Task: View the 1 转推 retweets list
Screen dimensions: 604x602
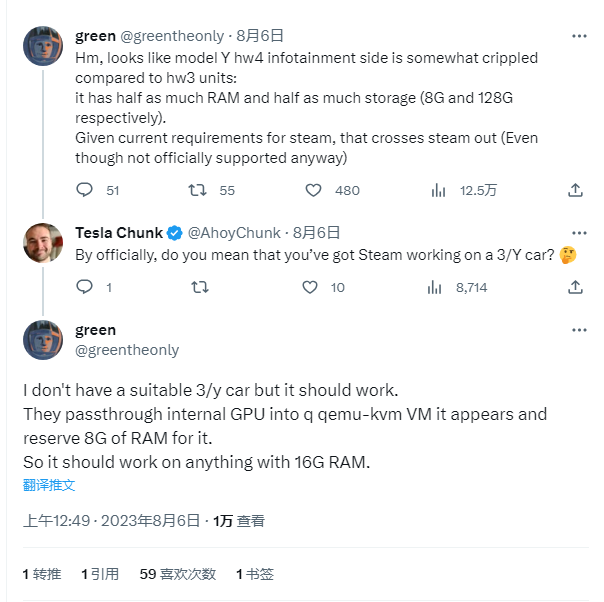Action: coord(42,574)
